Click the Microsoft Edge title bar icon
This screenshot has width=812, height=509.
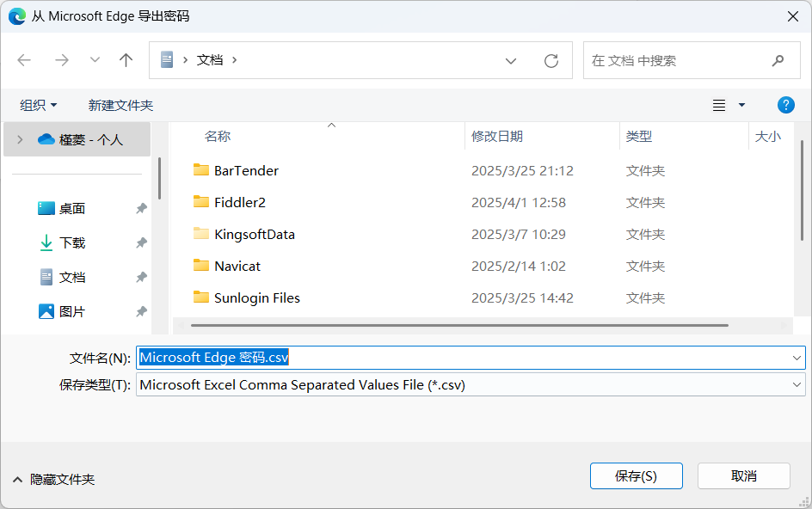(x=17, y=16)
